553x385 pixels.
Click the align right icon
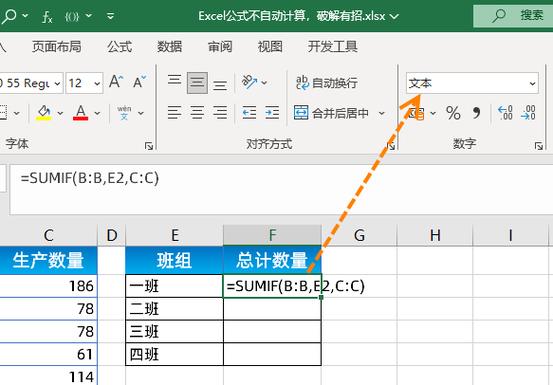(x=220, y=113)
